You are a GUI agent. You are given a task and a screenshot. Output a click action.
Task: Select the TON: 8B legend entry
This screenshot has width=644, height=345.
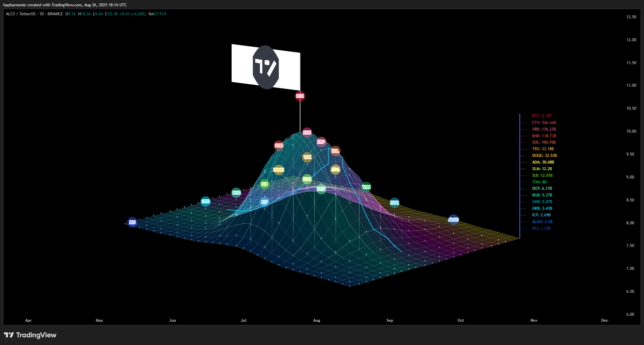(x=539, y=182)
